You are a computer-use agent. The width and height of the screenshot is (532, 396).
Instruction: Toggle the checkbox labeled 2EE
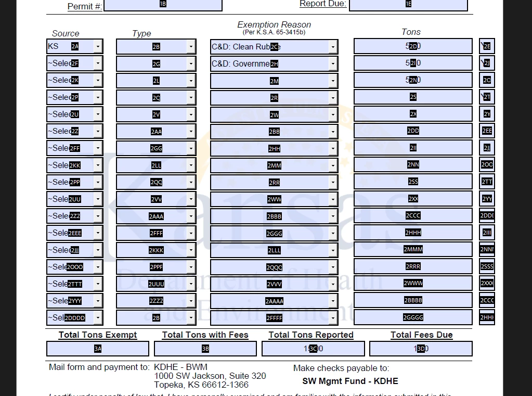coord(487,131)
